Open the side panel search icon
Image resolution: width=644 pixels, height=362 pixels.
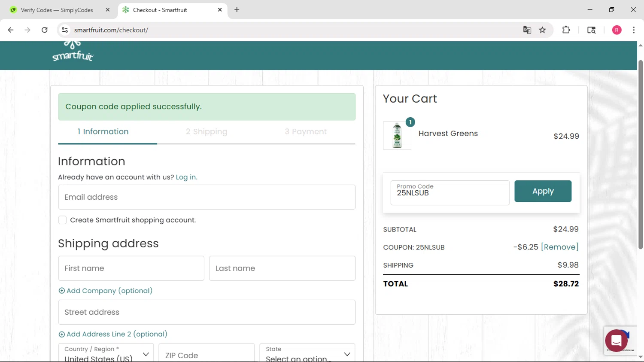point(591,30)
